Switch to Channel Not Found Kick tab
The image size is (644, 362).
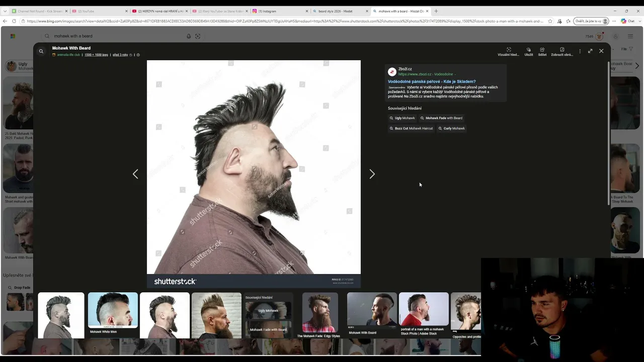point(39,11)
